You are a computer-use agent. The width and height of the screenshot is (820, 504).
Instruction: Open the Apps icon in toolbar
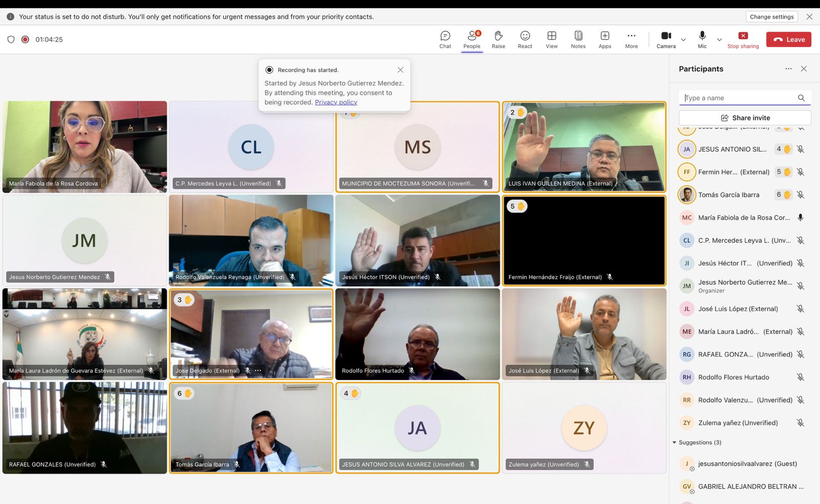tap(605, 39)
